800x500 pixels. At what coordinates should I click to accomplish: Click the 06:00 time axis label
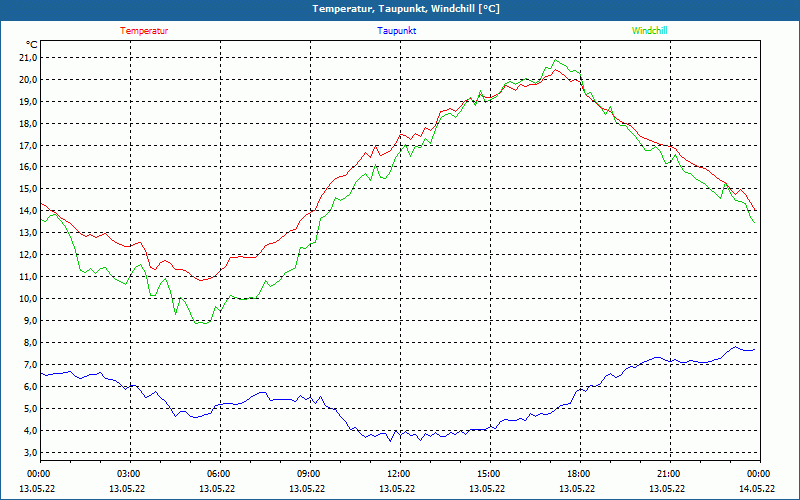(x=220, y=474)
